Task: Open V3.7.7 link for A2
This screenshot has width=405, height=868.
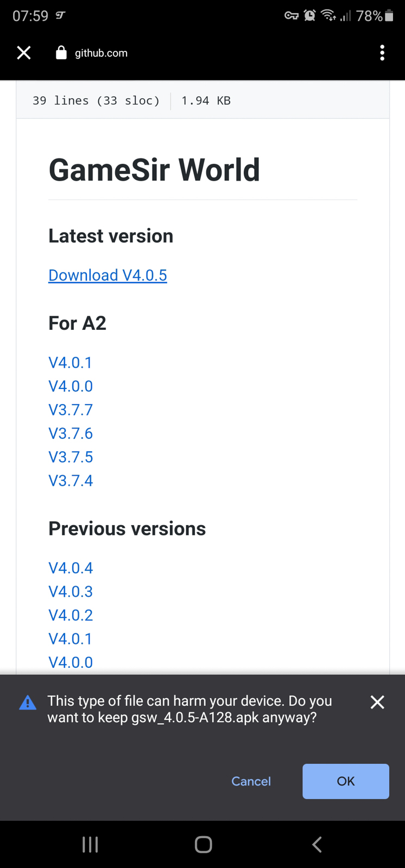Action: pyautogui.click(x=71, y=410)
